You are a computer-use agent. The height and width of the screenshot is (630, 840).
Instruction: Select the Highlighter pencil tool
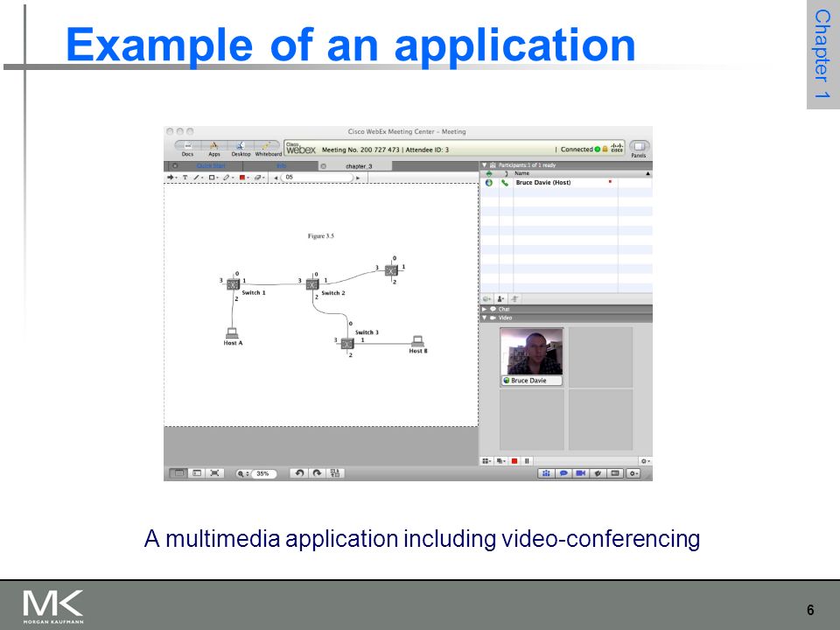(x=227, y=178)
